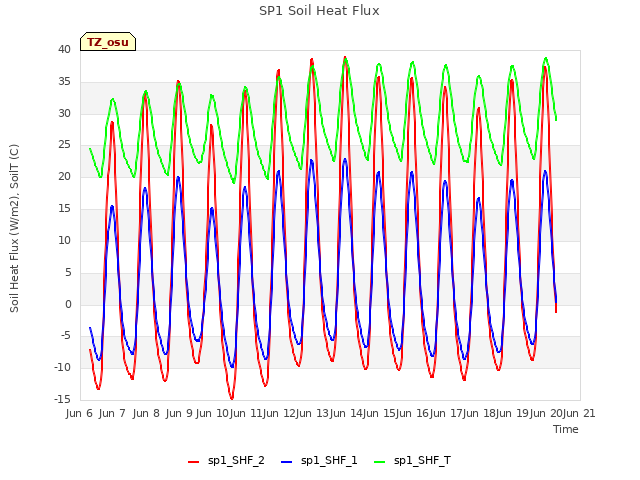
Task: Click the 35 y-axis tick label
Action: coord(64,81)
